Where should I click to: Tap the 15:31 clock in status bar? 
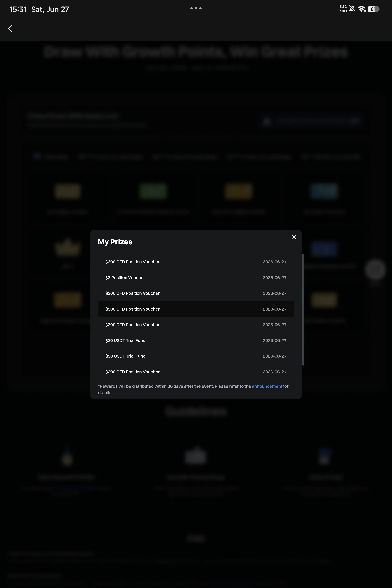tap(18, 9)
